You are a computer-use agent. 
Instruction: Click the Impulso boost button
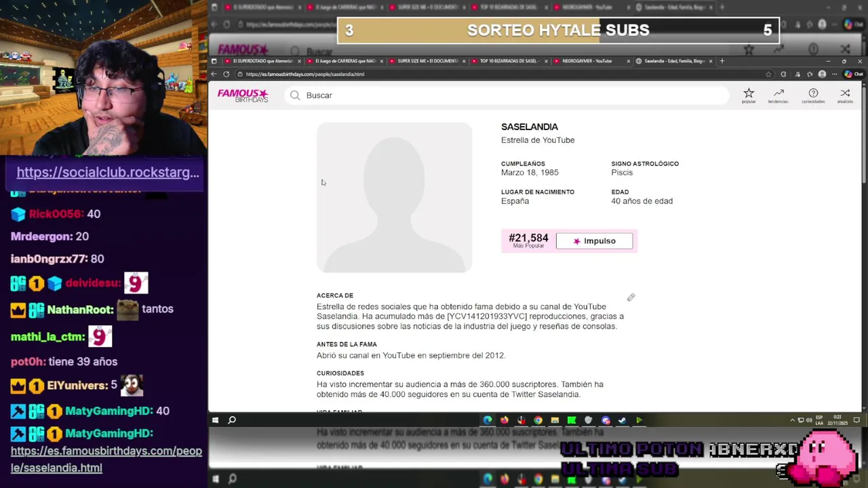[x=594, y=241]
